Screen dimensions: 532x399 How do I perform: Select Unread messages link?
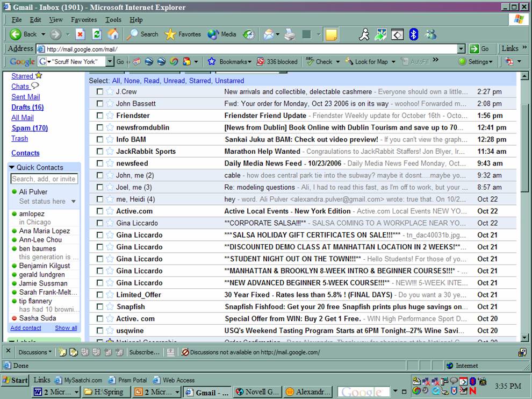174,81
